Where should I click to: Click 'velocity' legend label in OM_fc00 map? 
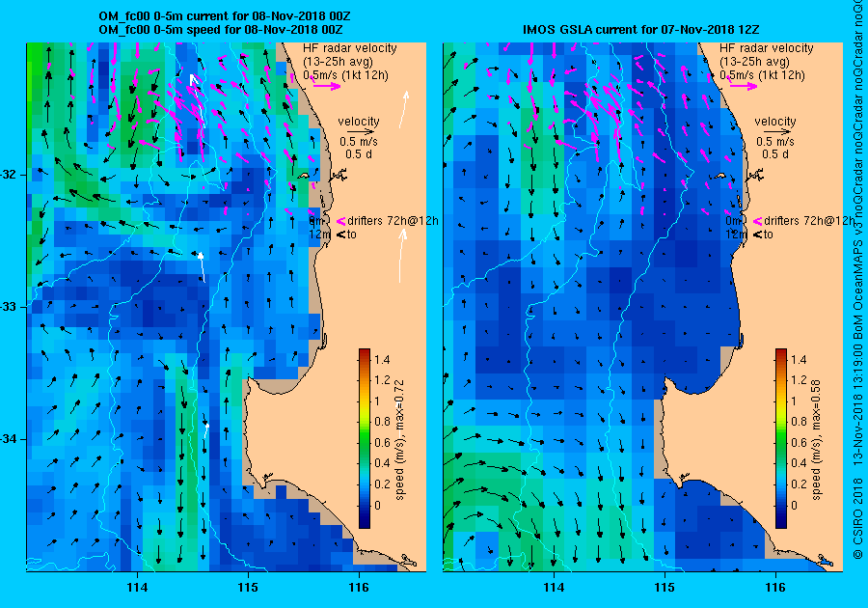pyautogui.click(x=359, y=122)
